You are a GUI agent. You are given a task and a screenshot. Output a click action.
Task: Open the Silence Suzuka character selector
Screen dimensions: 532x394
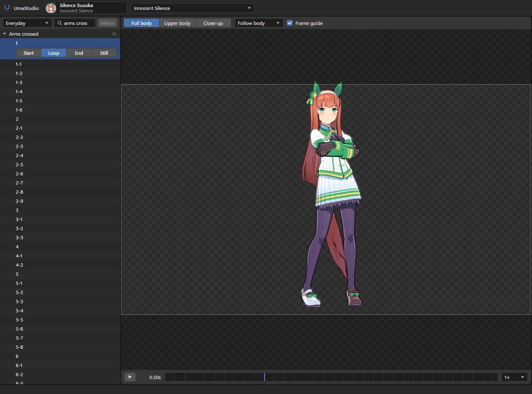point(86,8)
